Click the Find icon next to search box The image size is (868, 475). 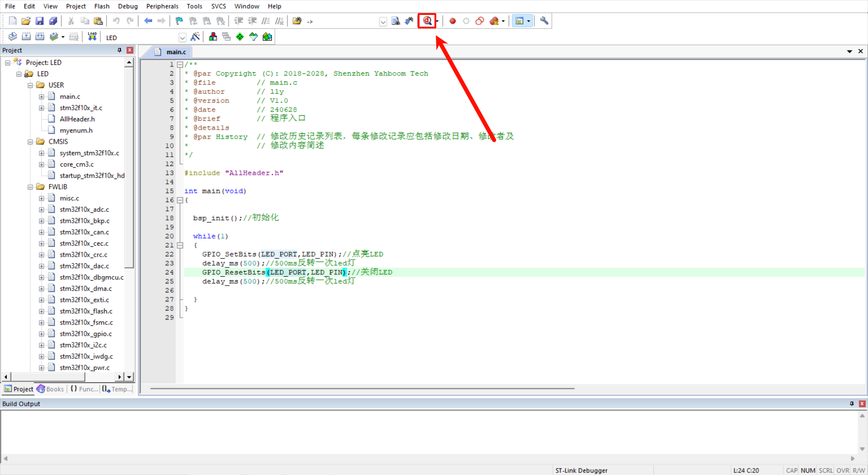[396, 21]
